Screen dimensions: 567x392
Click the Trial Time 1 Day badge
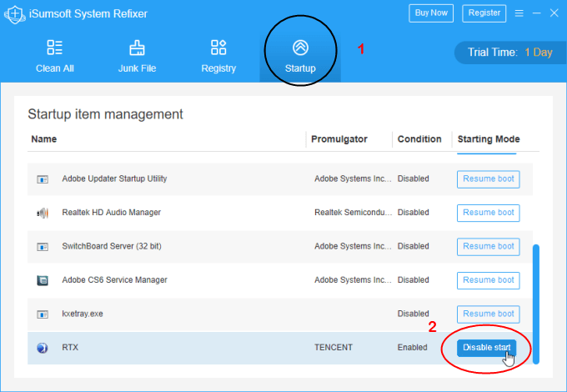509,53
